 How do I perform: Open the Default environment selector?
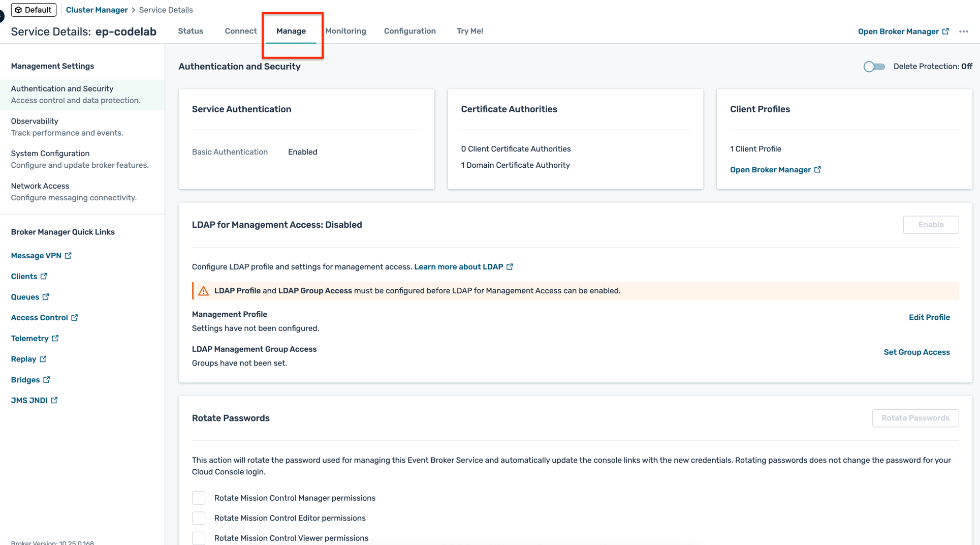[x=34, y=10]
